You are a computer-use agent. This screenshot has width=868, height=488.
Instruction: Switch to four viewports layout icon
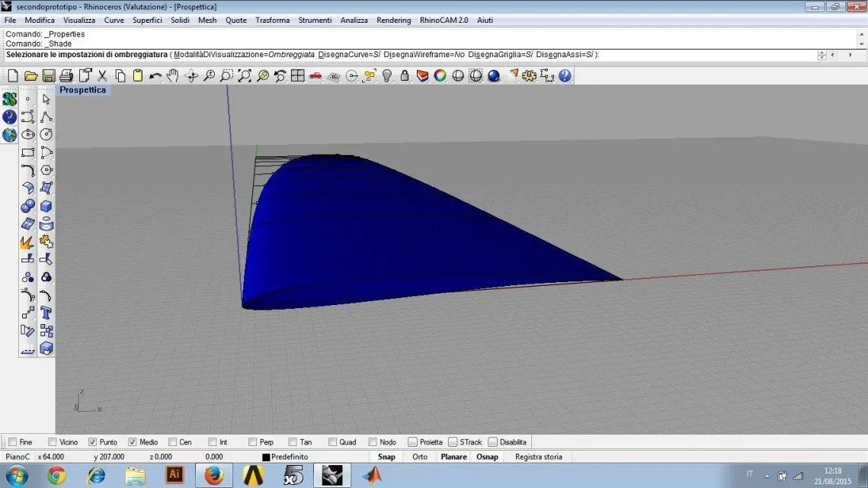pyautogui.click(x=298, y=76)
